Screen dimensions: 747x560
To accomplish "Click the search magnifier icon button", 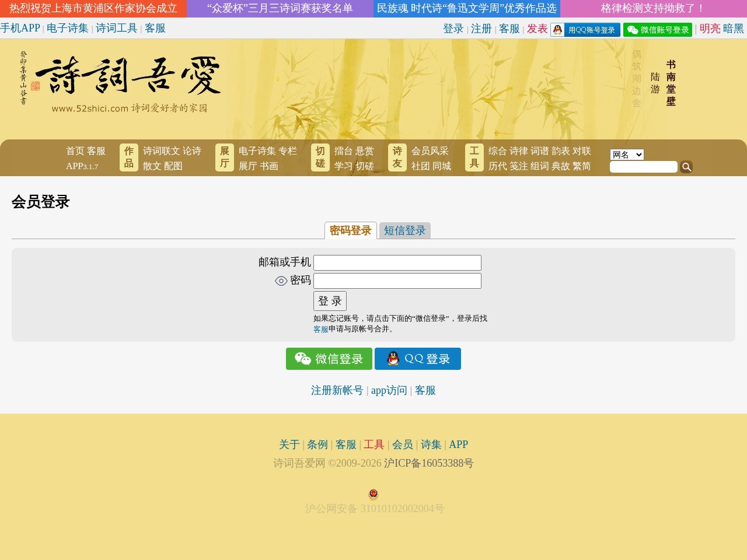I will pos(686,167).
